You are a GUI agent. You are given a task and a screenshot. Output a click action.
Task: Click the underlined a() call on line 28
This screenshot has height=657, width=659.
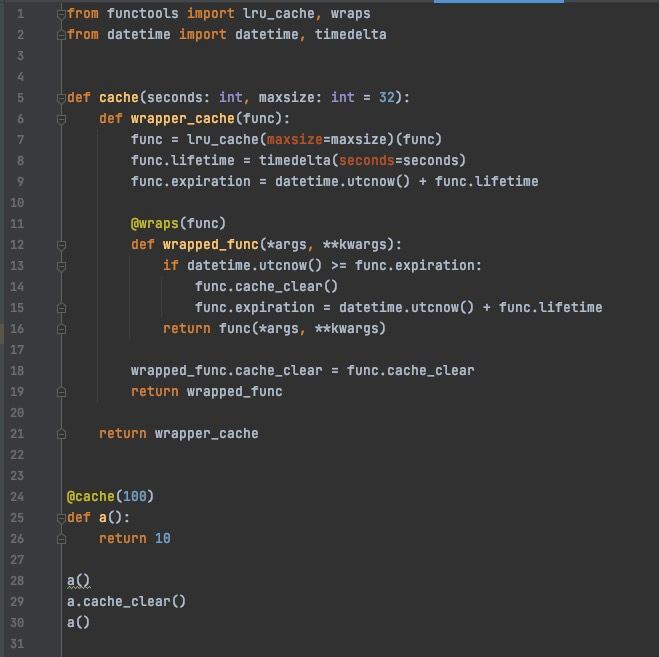point(79,581)
